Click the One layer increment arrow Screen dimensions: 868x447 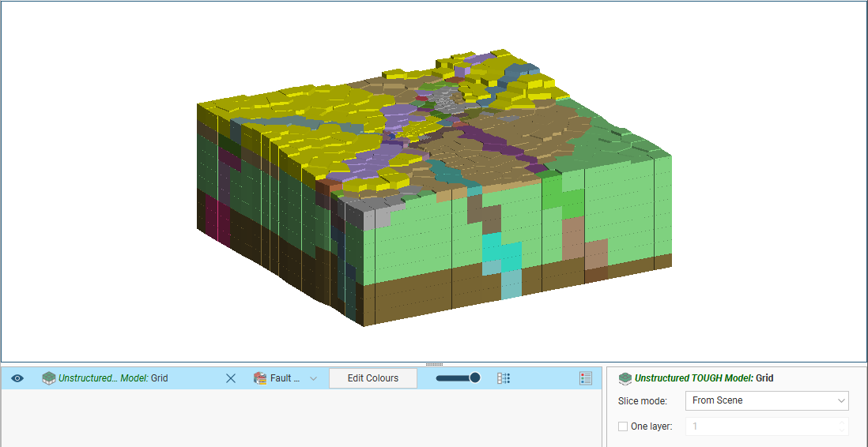[x=842, y=423]
